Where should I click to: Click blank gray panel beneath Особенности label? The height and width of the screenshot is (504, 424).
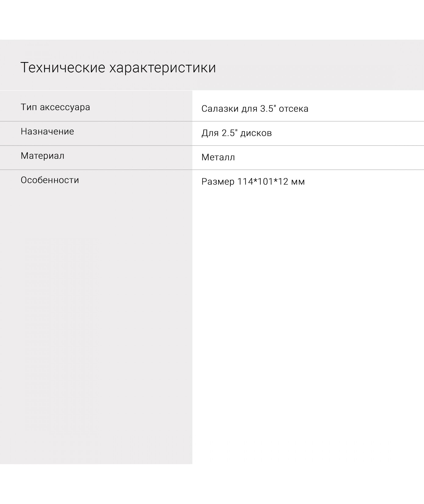96,313
